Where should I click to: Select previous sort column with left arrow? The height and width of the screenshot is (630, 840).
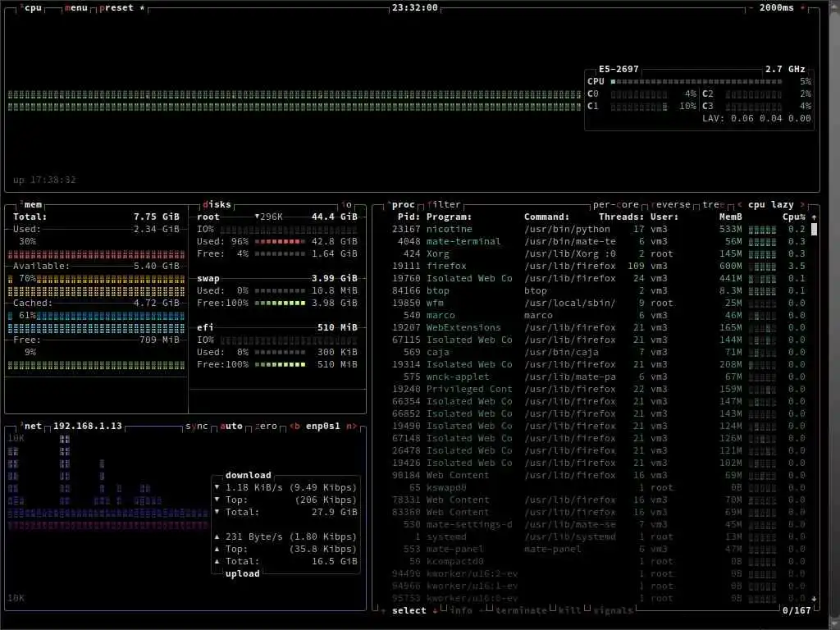(x=739, y=204)
